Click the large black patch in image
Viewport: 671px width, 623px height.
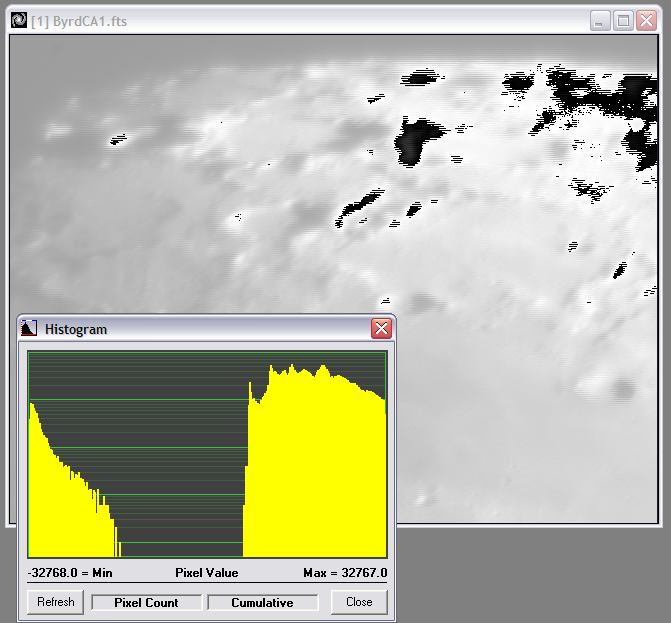(x=418, y=140)
